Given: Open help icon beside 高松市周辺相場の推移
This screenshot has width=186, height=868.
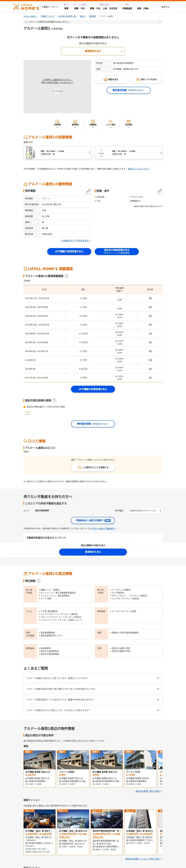Looking at the screenshot, I should coord(54,400).
